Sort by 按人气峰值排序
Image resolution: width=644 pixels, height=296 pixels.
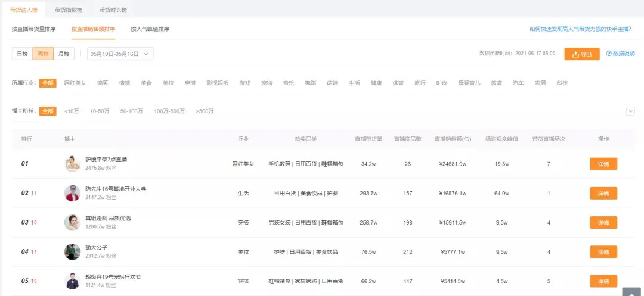coord(150,29)
